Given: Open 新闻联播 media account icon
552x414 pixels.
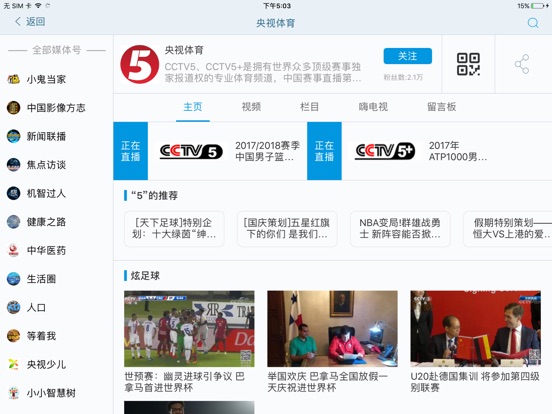Looking at the screenshot, I should 13,136.
